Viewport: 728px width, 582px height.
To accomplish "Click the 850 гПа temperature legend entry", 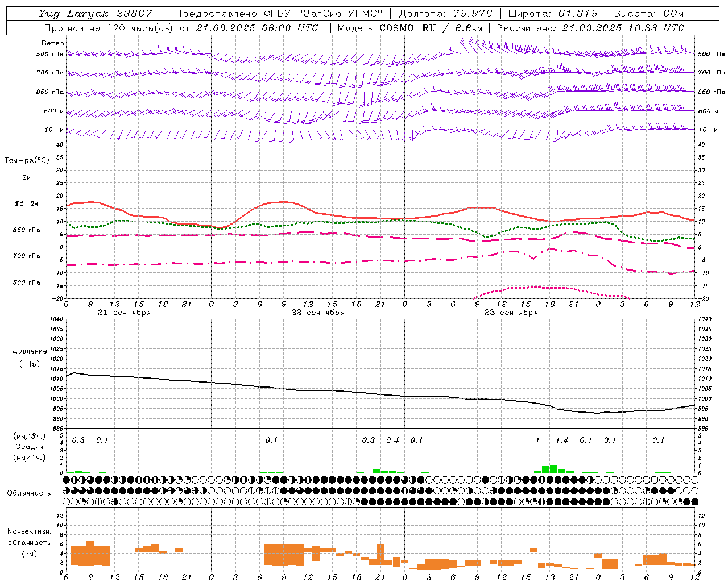I will [x=27, y=230].
